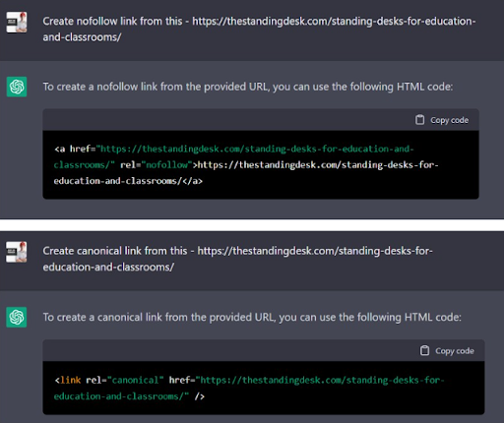Click clipboard icon in the canonical code block
Viewport: 504px width, 423px height.
point(424,350)
